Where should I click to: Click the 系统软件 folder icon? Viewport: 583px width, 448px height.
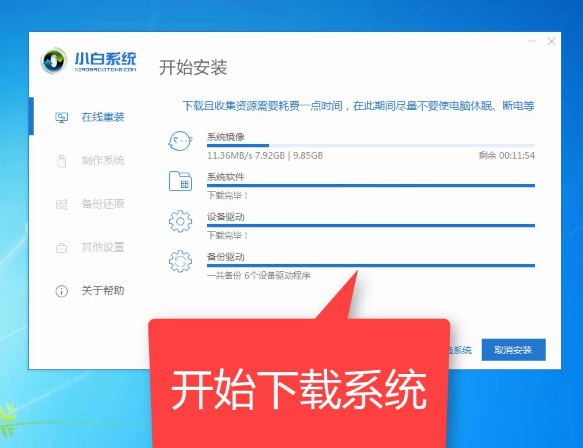coord(180,181)
